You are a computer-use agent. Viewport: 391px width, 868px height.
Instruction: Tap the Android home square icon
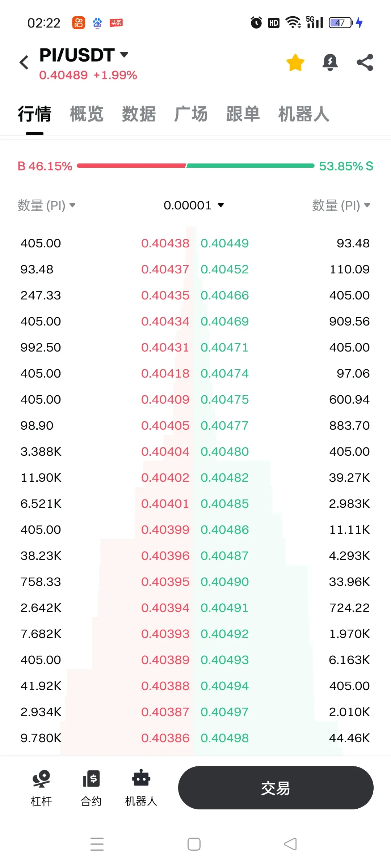[194, 844]
